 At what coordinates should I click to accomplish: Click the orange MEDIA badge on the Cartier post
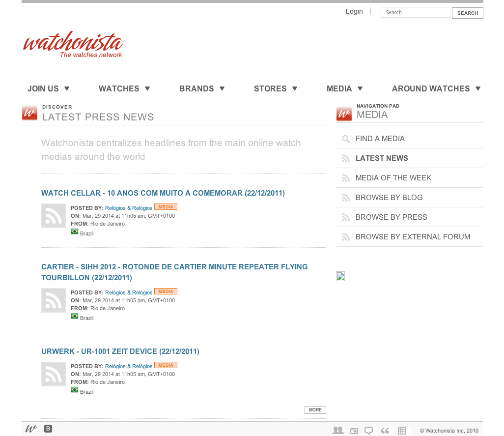[166, 291]
